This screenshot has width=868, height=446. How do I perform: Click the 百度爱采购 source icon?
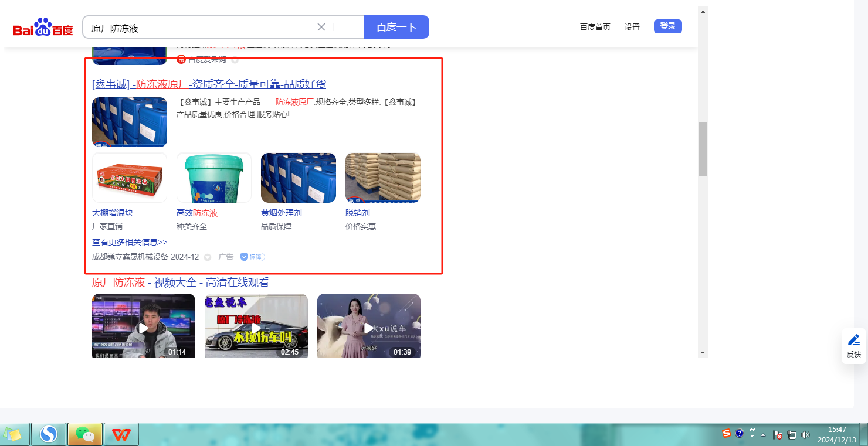point(181,59)
